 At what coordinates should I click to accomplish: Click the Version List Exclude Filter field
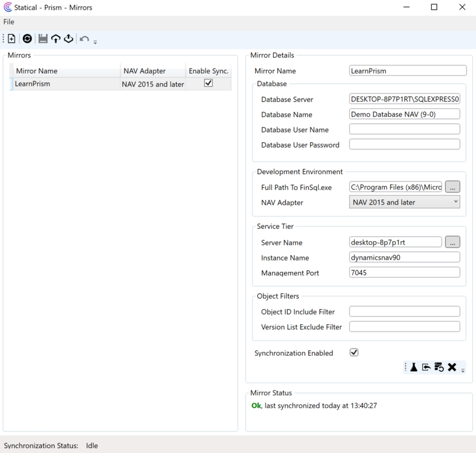404,327
